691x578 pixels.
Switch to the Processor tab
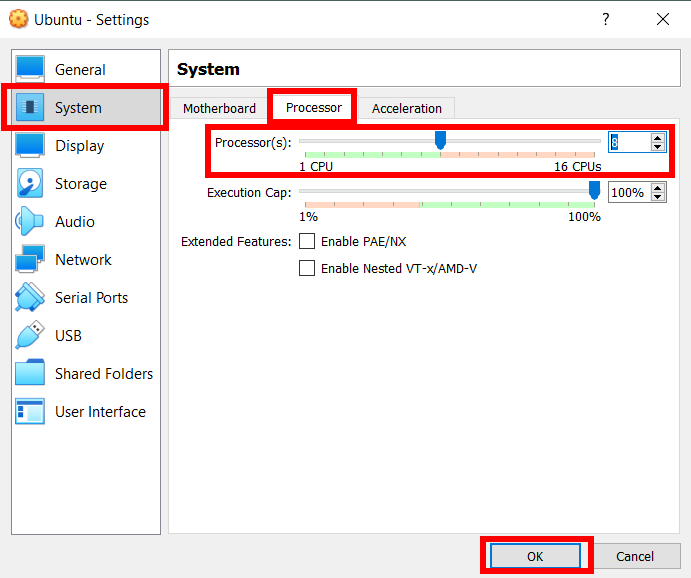[314, 107]
